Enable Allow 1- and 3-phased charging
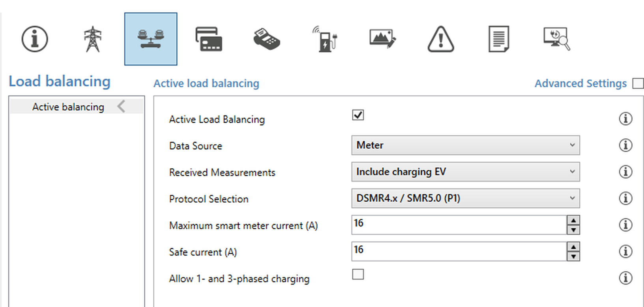The height and width of the screenshot is (307, 644). 358,274
